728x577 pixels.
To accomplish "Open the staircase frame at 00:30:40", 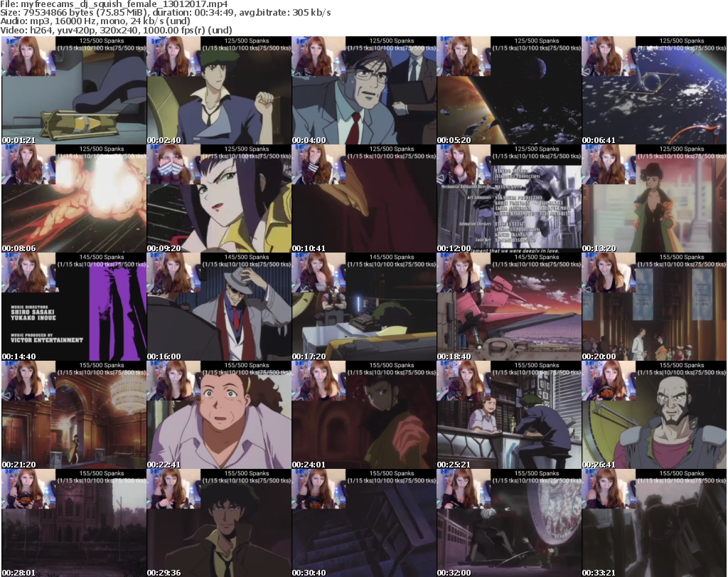I will [364, 523].
